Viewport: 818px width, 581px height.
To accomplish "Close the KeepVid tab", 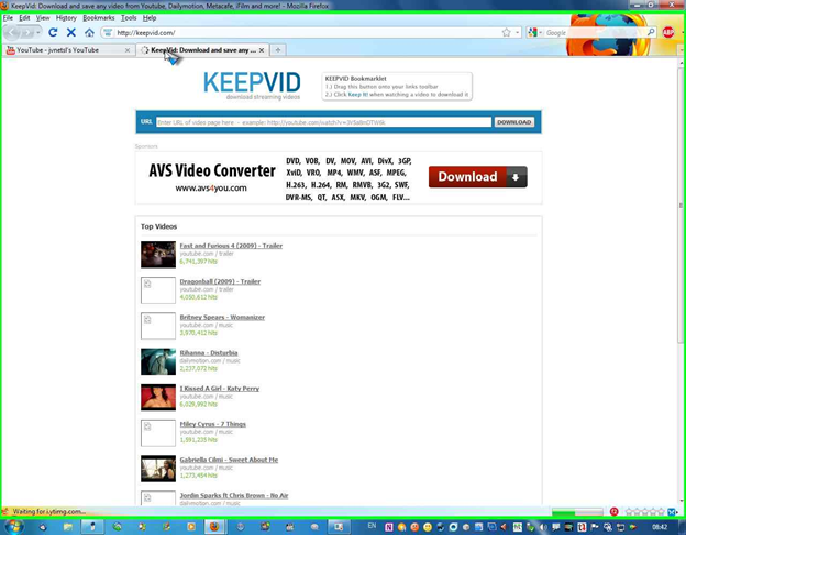I will pos(262,50).
